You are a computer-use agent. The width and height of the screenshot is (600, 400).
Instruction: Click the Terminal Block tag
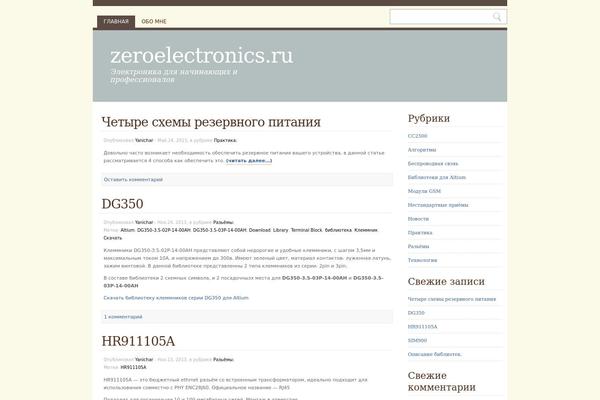pyautogui.click(x=307, y=230)
